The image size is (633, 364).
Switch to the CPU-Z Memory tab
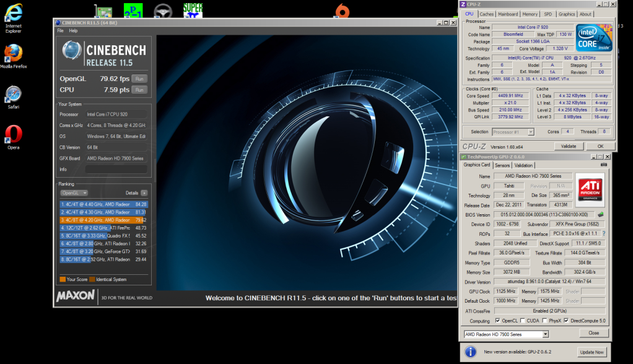click(530, 14)
